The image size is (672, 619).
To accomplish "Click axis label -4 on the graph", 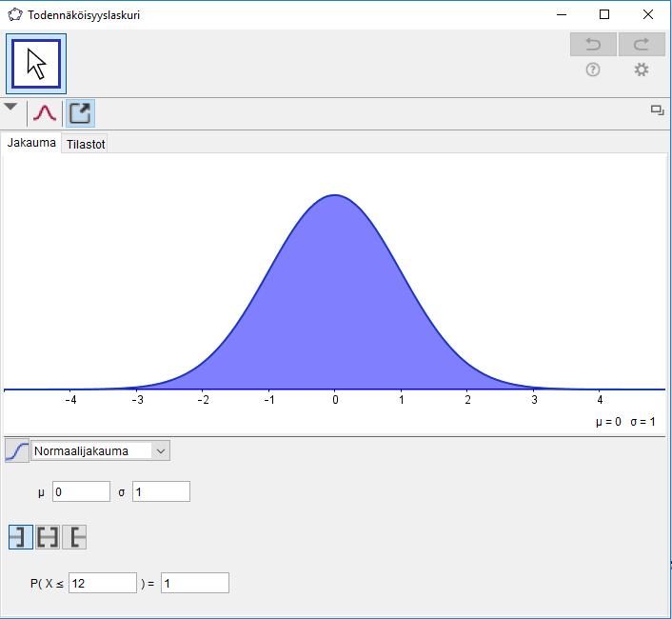I will [70, 400].
